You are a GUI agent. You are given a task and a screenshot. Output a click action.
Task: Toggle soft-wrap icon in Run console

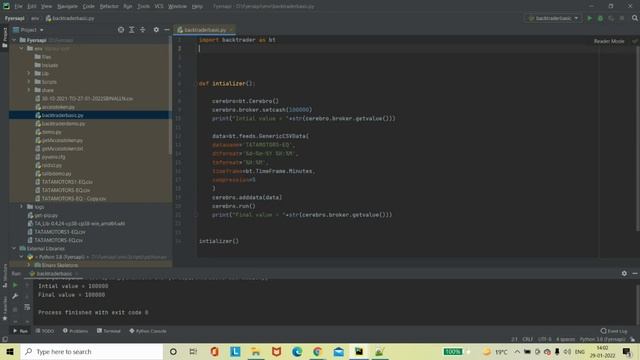27,307
